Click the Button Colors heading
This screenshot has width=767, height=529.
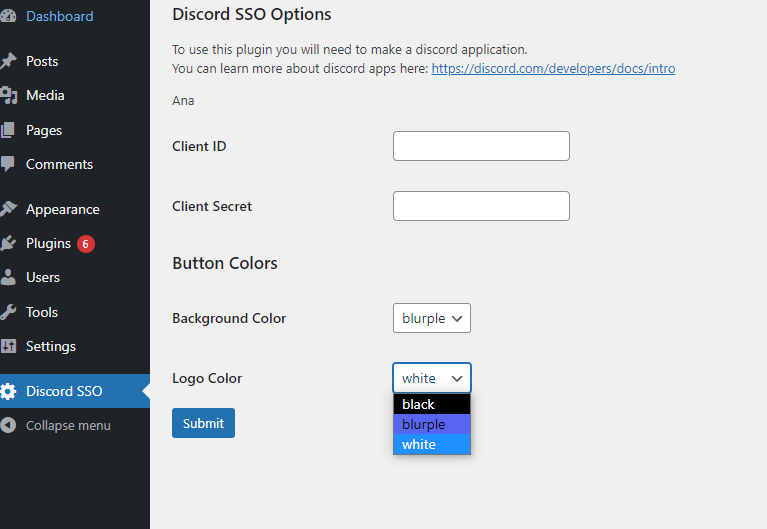[x=225, y=263]
